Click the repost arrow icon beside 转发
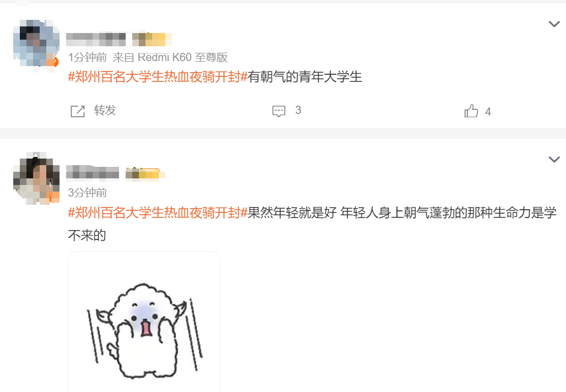The height and width of the screenshot is (392, 566). 78,111
